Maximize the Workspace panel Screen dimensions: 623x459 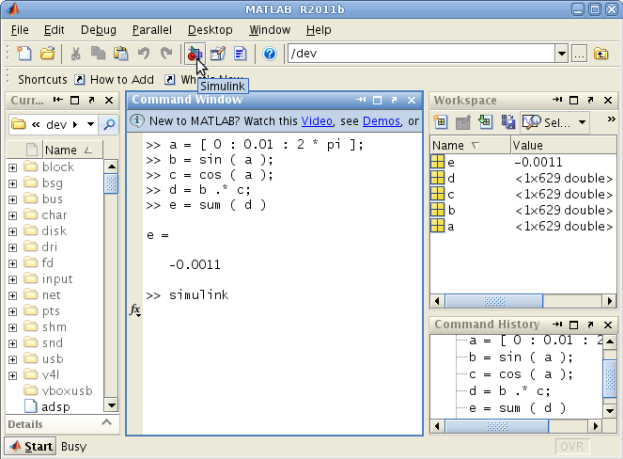(573, 100)
